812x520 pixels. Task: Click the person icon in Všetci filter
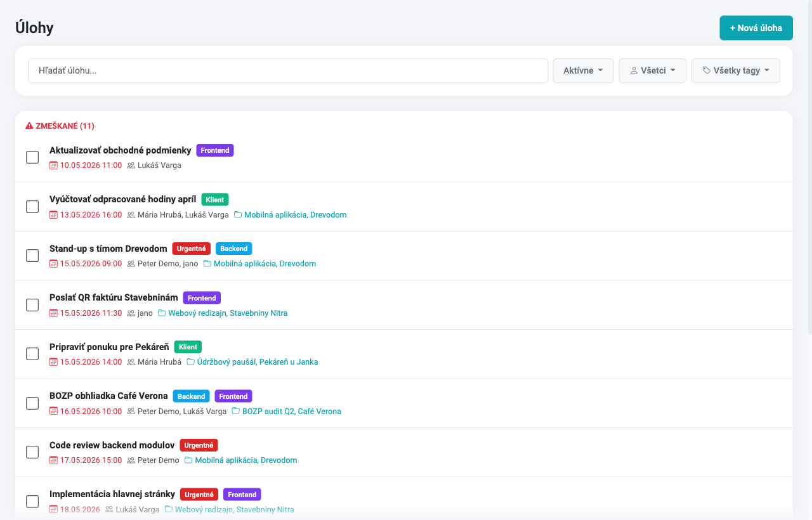click(634, 70)
